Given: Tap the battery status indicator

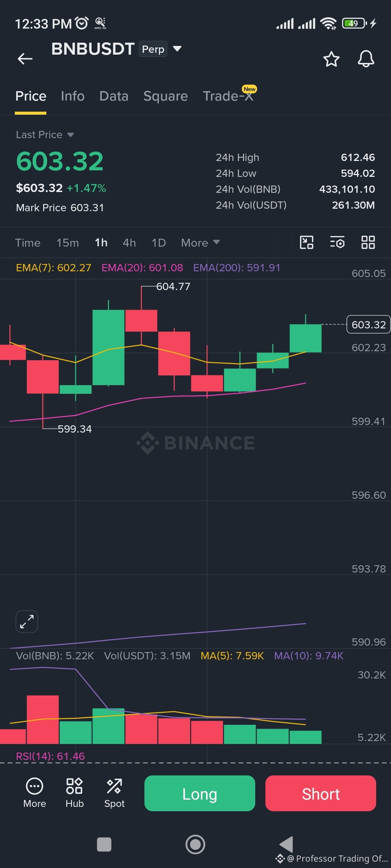Looking at the screenshot, I should (354, 24).
